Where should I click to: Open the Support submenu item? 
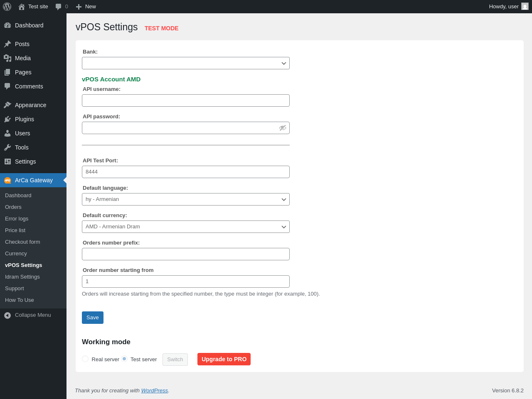tap(15, 289)
